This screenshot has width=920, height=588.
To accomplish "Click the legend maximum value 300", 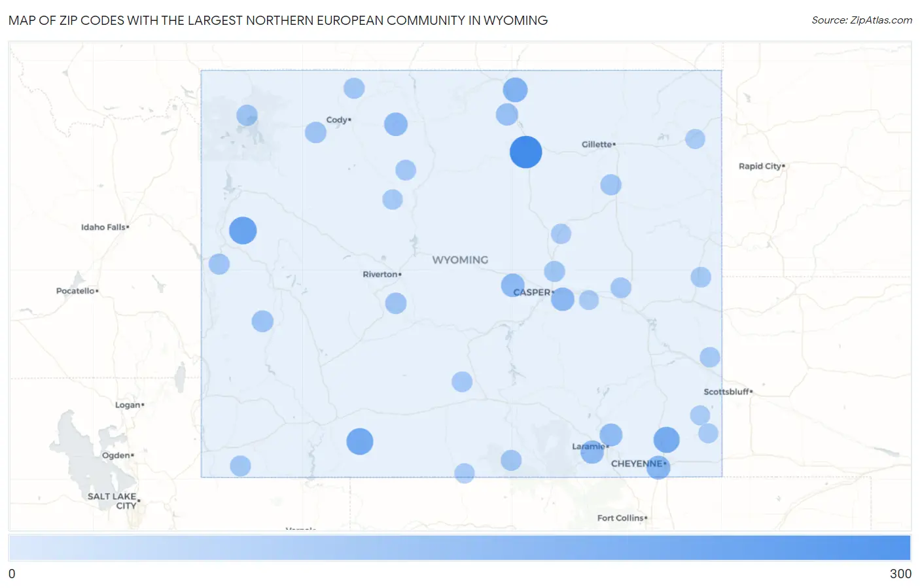I will click(900, 574).
